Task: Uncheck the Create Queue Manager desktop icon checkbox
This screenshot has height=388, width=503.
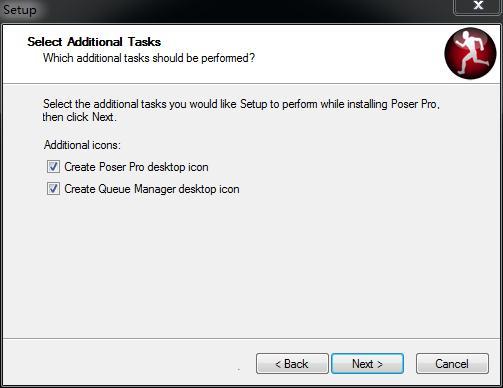Action: coord(53,189)
